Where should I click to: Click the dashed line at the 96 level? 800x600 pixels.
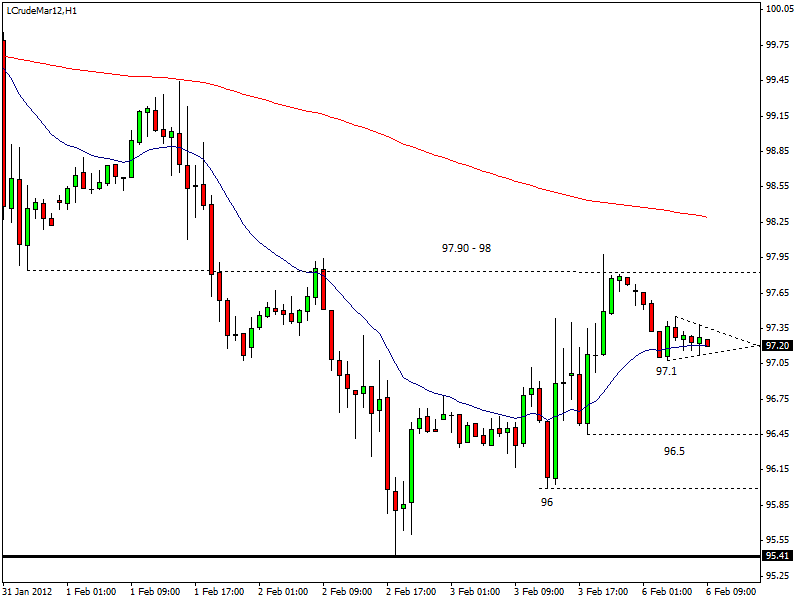tap(650, 488)
